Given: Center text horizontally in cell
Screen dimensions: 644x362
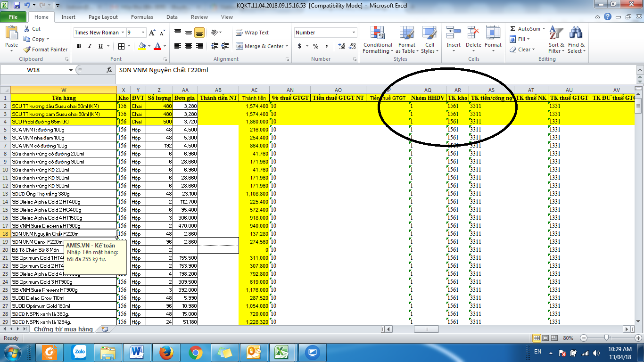Looking at the screenshot, I should coord(189,46).
